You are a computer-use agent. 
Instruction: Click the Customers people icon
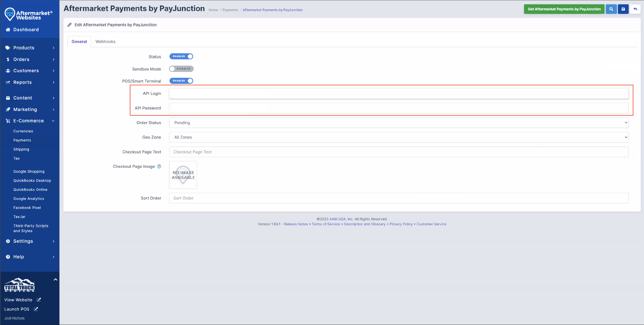(8, 71)
